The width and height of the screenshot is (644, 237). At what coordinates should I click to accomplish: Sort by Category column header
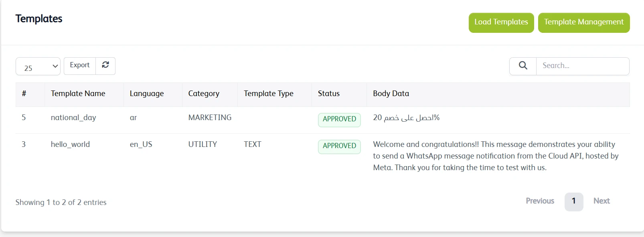pos(204,94)
